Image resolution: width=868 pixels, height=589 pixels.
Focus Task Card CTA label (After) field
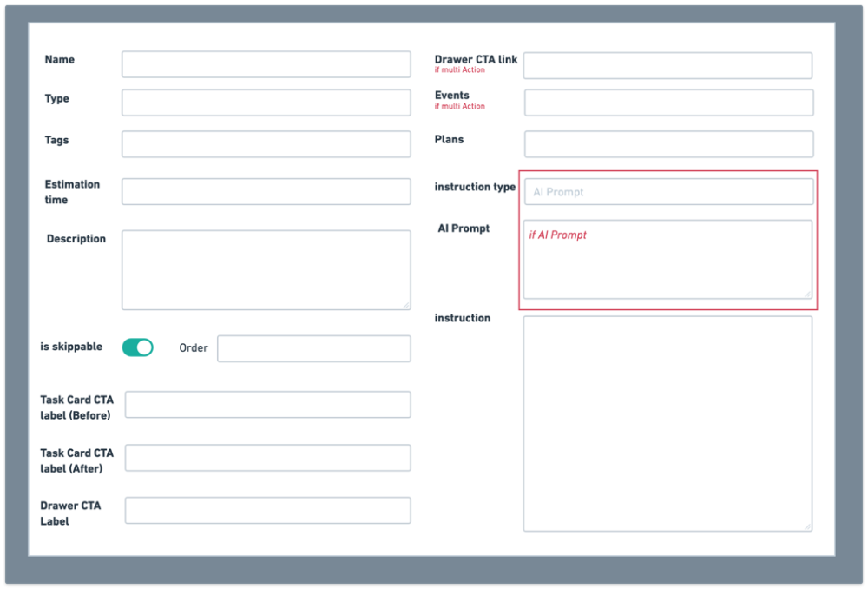tap(267, 458)
